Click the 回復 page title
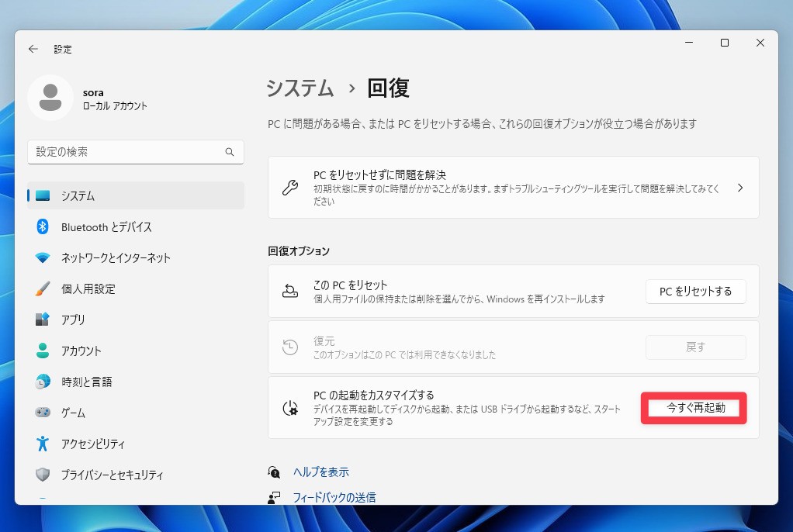Viewport: 793px width, 532px height. click(x=389, y=88)
